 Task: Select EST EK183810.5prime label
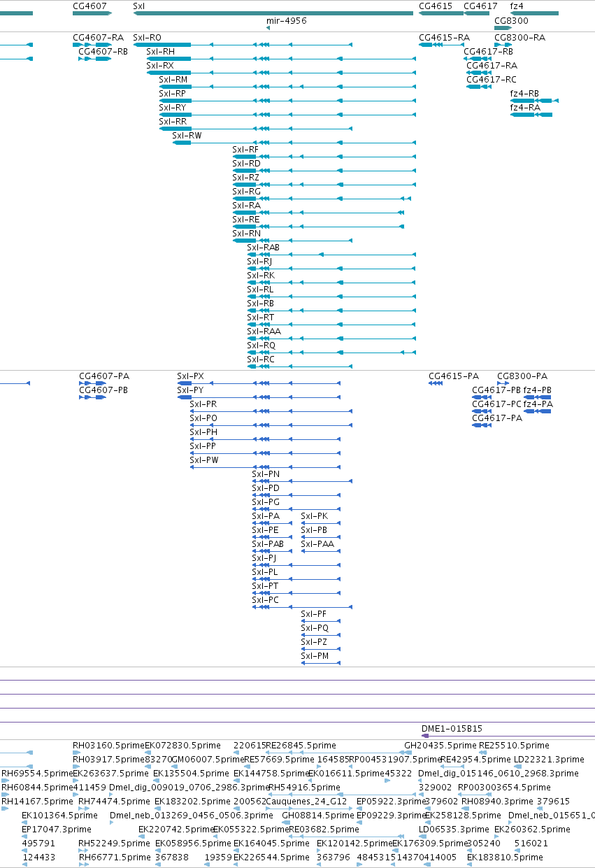pyautogui.click(x=505, y=857)
